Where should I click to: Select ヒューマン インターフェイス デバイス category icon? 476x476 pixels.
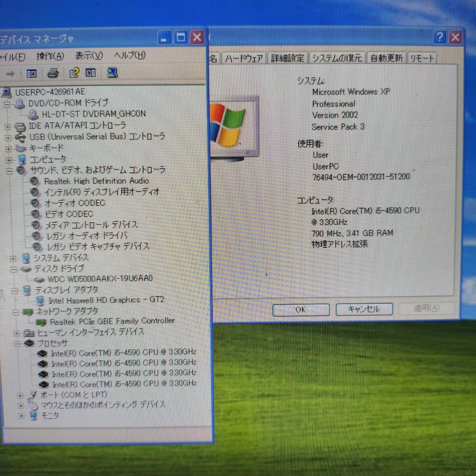click(x=29, y=333)
